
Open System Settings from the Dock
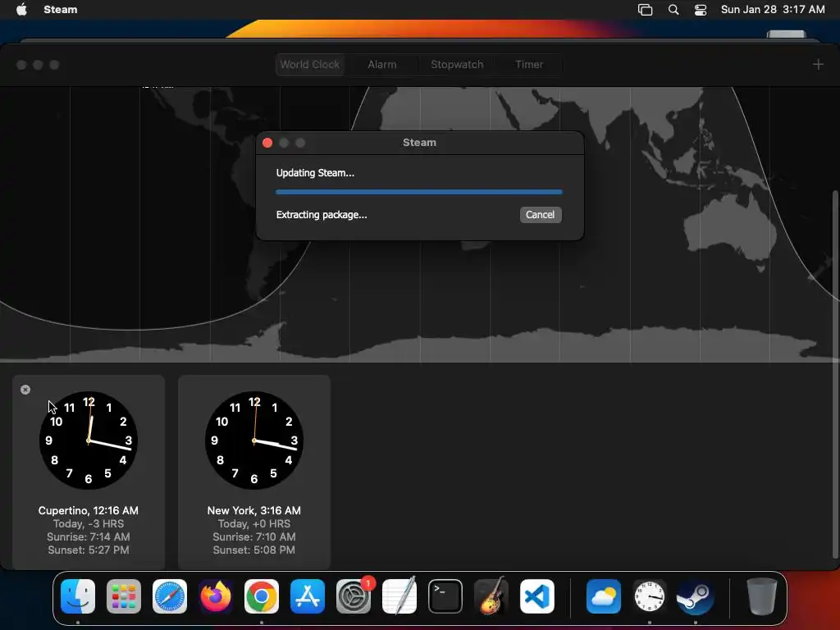click(x=354, y=596)
